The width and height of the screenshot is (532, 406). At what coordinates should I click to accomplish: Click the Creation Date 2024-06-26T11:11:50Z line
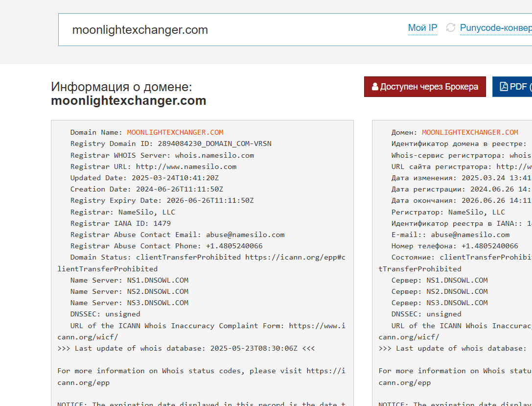pos(146,189)
